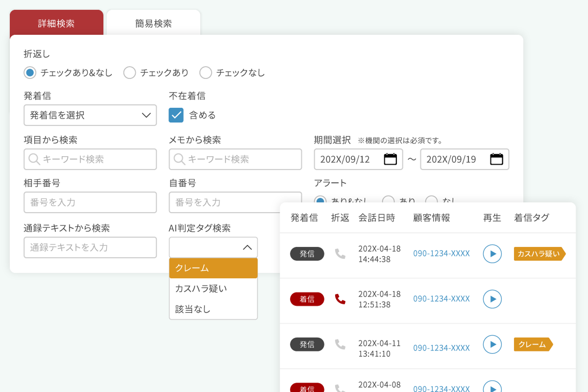This screenshot has height=392, width=588.
Task: Select チェックあり radio button
Action: (x=129, y=73)
